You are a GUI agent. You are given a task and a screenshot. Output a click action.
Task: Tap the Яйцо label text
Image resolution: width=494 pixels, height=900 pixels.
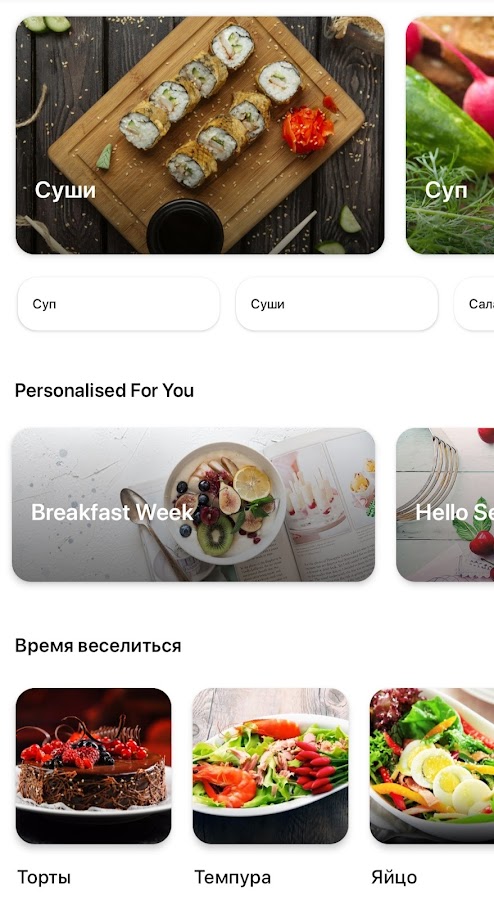pyautogui.click(x=394, y=878)
